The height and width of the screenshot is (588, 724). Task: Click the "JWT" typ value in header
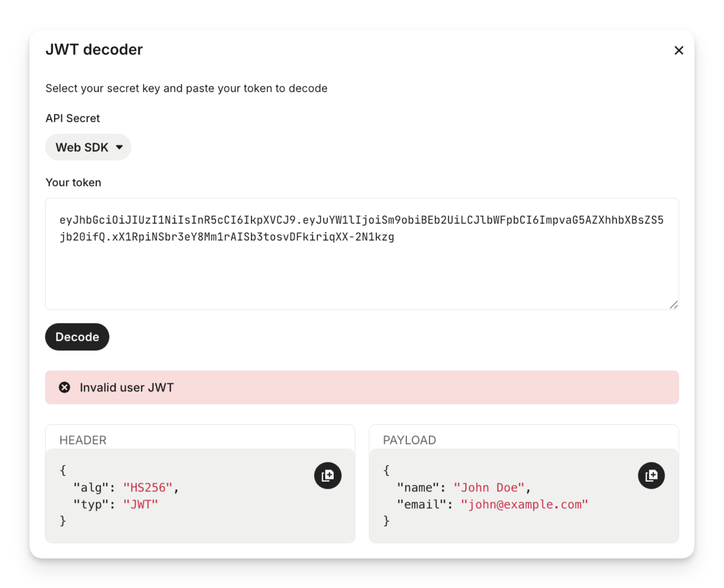click(140, 504)
